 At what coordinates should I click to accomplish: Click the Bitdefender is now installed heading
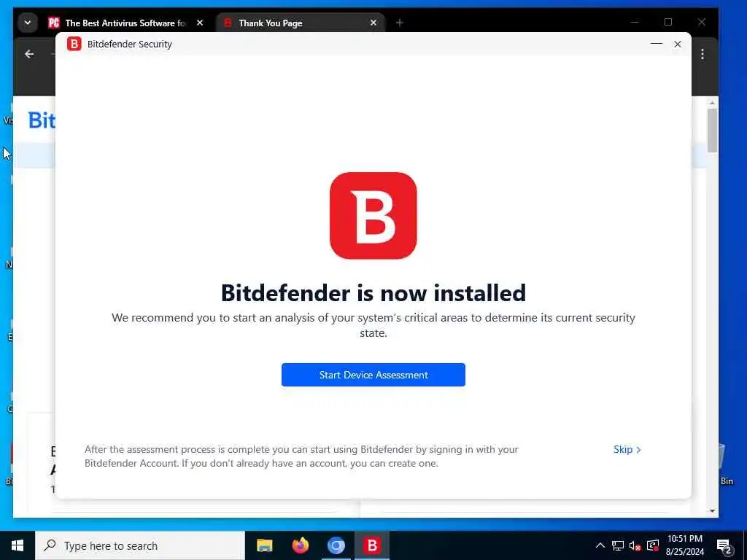[x=373, y=292]
